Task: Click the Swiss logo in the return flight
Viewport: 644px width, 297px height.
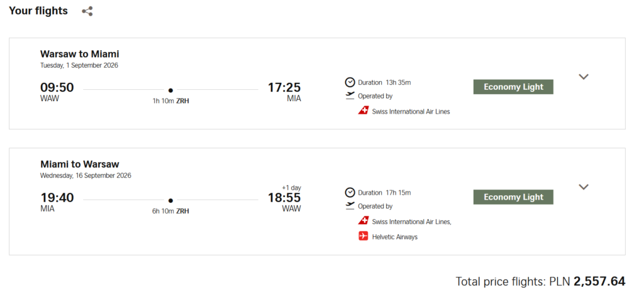Action: [363, 221]
